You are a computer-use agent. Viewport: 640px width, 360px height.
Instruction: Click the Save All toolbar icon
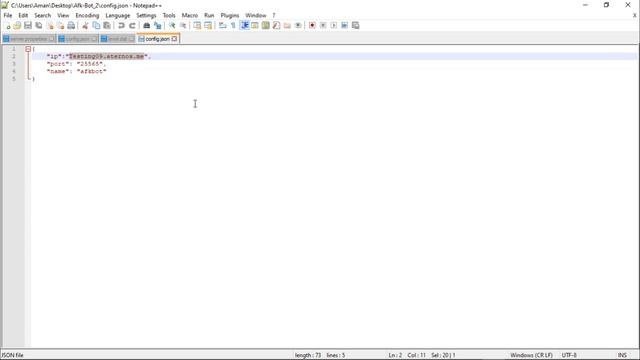point(39,26)
